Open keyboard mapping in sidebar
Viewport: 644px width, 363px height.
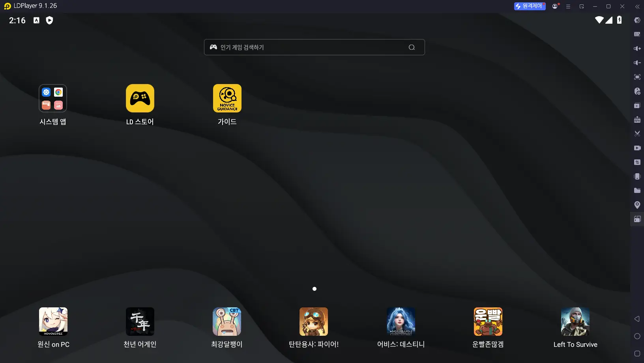point(637,34)
